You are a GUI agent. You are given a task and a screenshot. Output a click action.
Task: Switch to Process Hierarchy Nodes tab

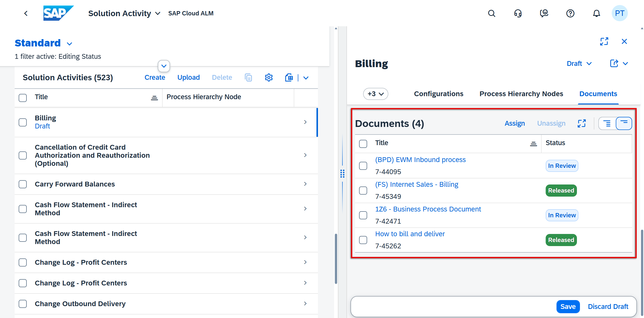(x=521, y=94)
